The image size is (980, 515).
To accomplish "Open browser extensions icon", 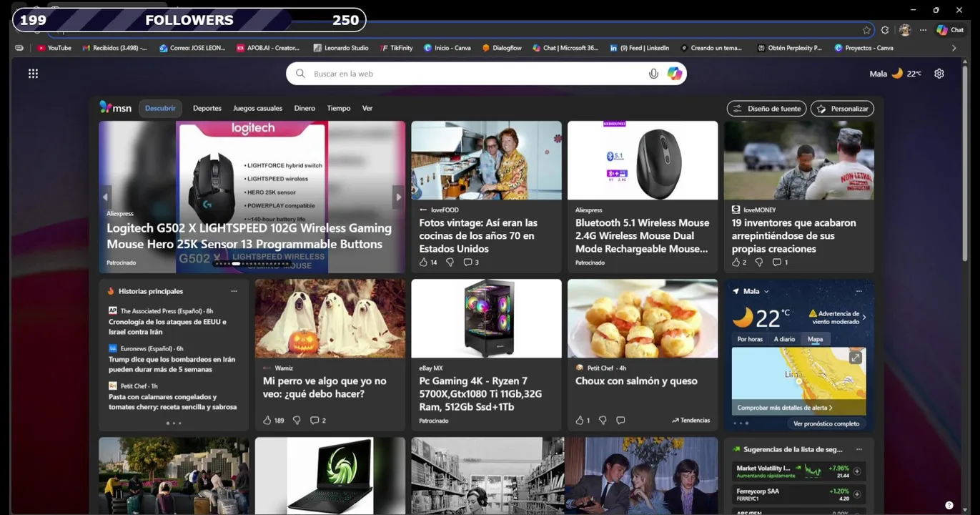I will 885,30.
